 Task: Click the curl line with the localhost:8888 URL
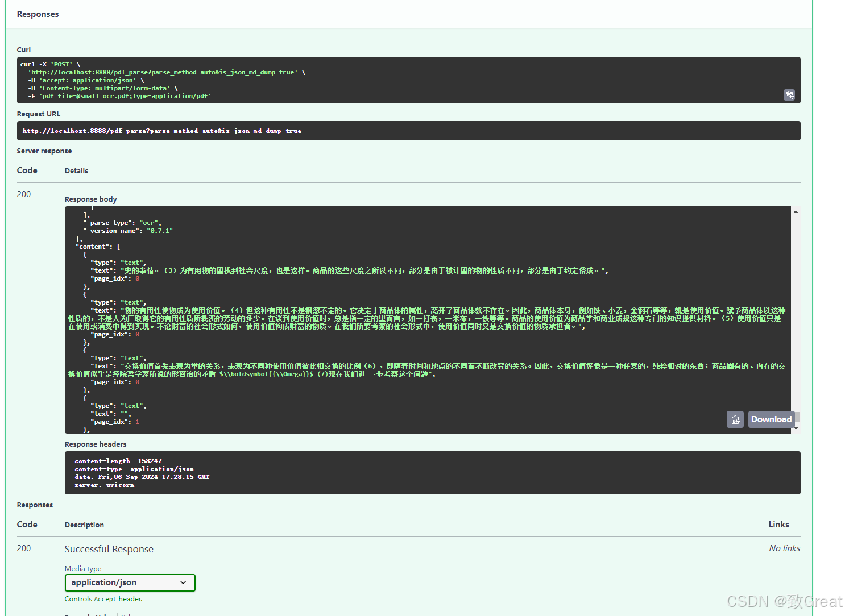[x=167, y=72]
